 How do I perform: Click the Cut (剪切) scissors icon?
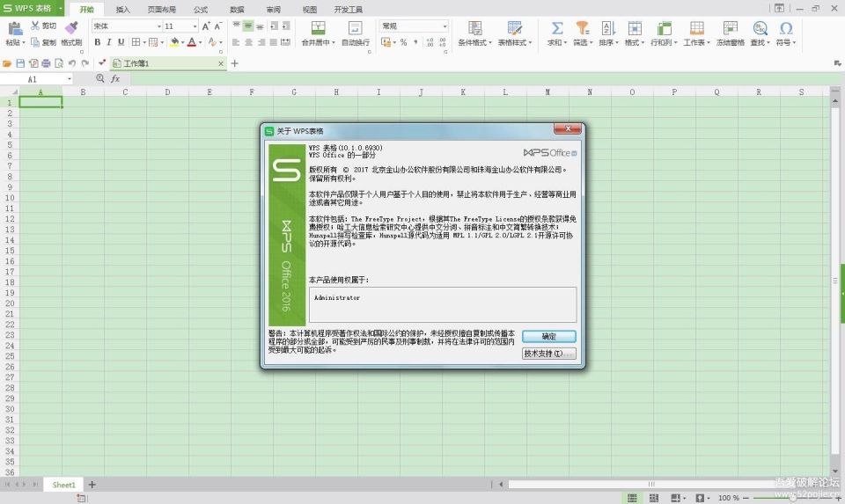point(35,26)
